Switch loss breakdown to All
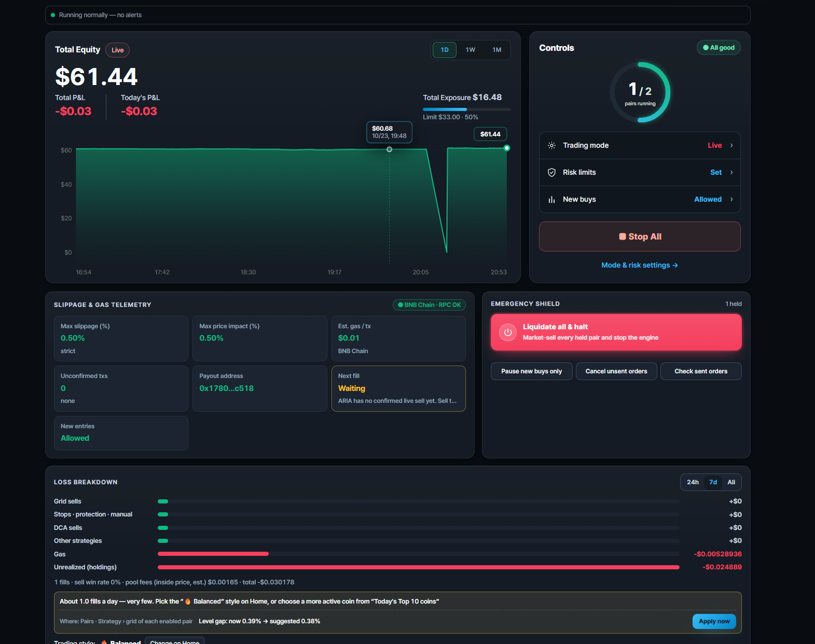This screenshot has width=815, height=644. pos(731,482)
